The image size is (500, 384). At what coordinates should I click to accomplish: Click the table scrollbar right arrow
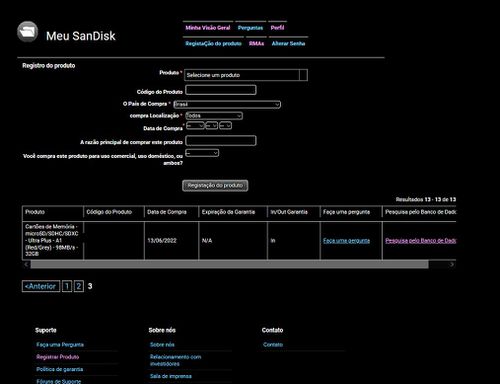(x=452, y=265)
